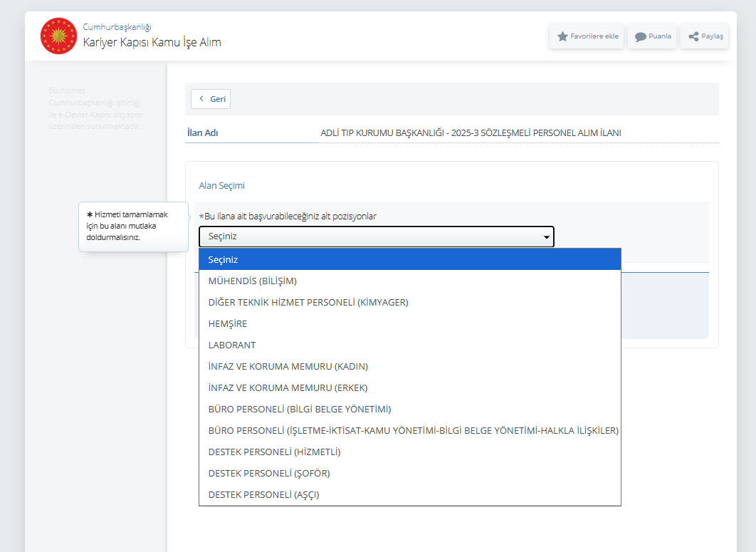The image size is (756, 552).
Task: Click the dropdown arrow of position selector
Action: (546, 237)
